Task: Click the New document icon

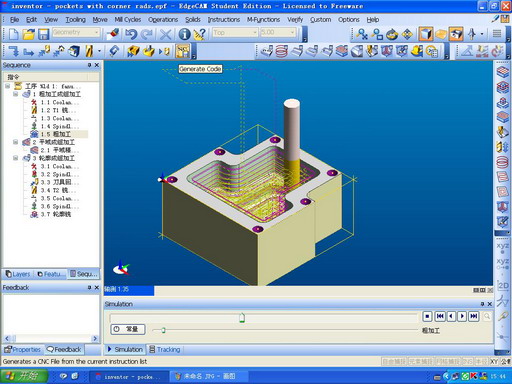Action: (x=14, y=34)
